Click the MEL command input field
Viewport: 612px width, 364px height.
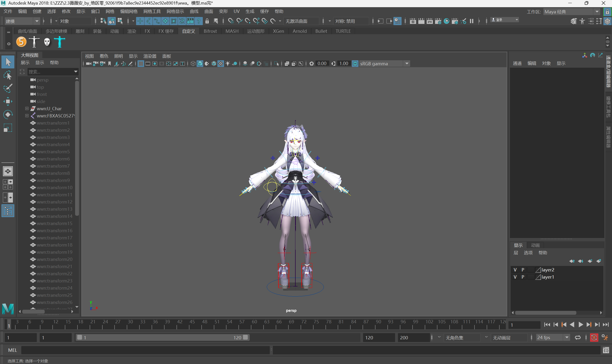tap(145, 350)
